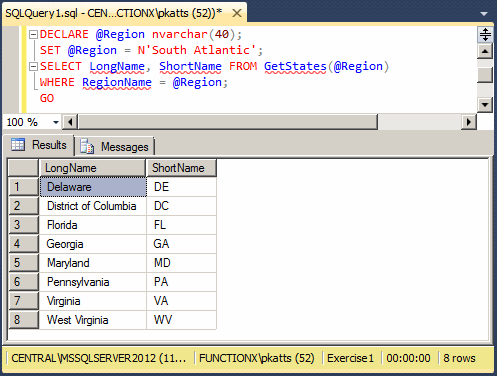Click the District of Columbia cell
This screenshot has width=497, height=376.
coord(93,206)
